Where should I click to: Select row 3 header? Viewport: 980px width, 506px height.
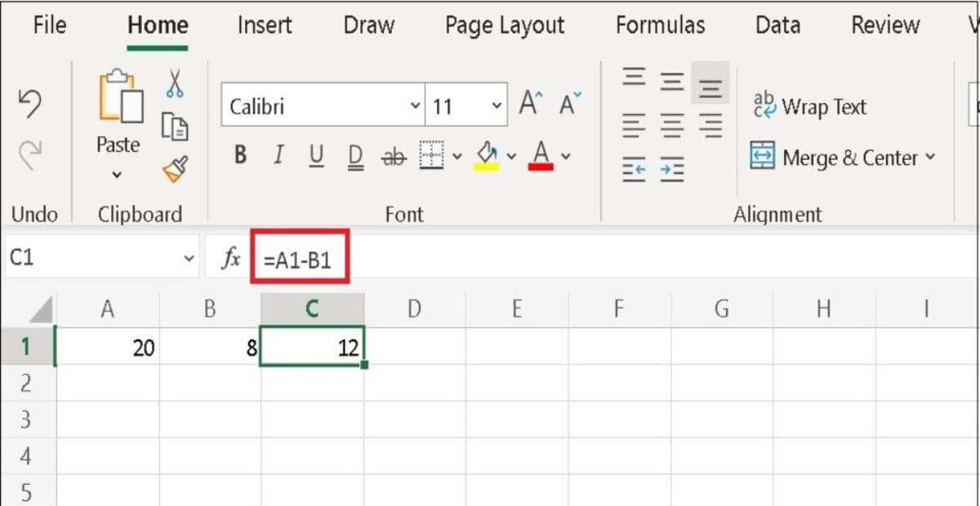pyautogui.click(x=27, y=419)
